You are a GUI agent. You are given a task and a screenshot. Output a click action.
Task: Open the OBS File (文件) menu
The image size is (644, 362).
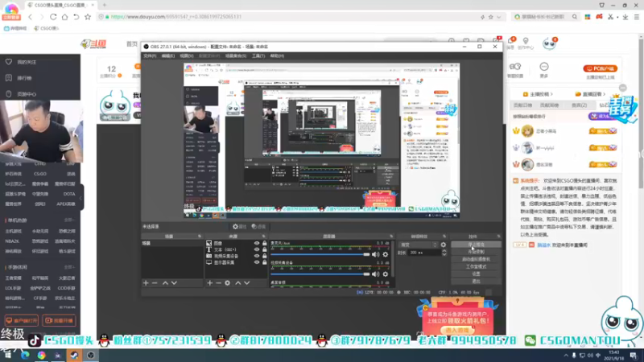click(x=150, y=56)
